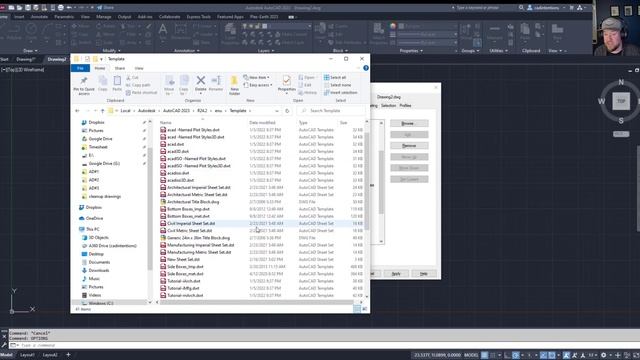Viewport: 640px width, 360px height.
Task: Open the Music folder under This PC
Action: click(91, 278)
